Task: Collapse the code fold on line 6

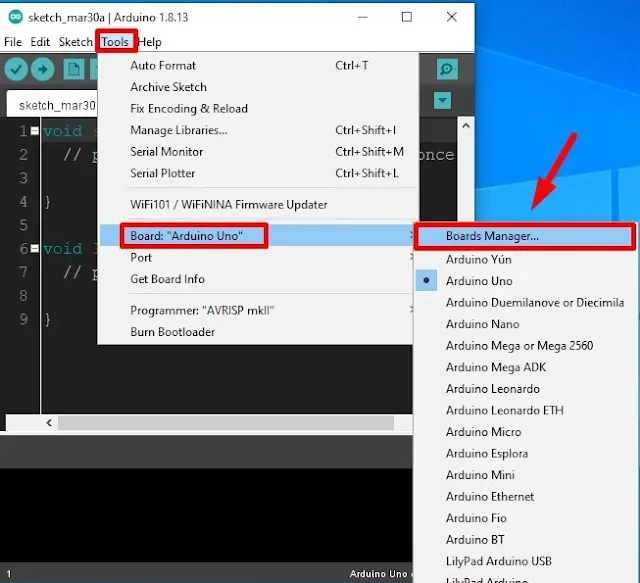Action: pyautogui.click(x=35, y=249)
